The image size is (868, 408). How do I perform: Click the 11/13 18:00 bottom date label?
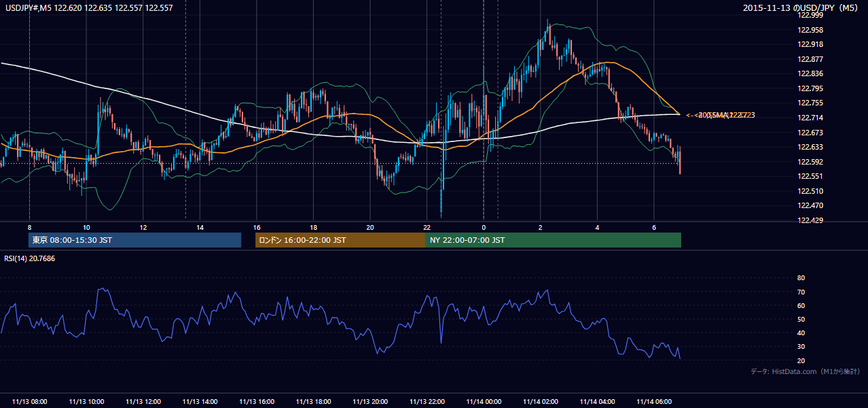click(313, 402)
